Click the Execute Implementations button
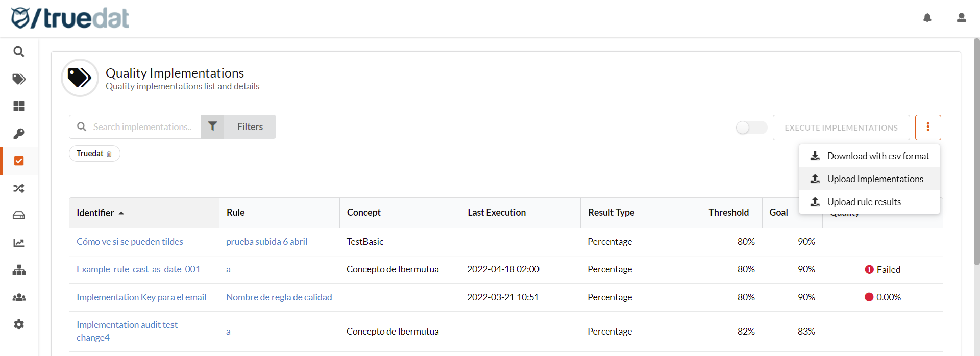 (841, 128)
